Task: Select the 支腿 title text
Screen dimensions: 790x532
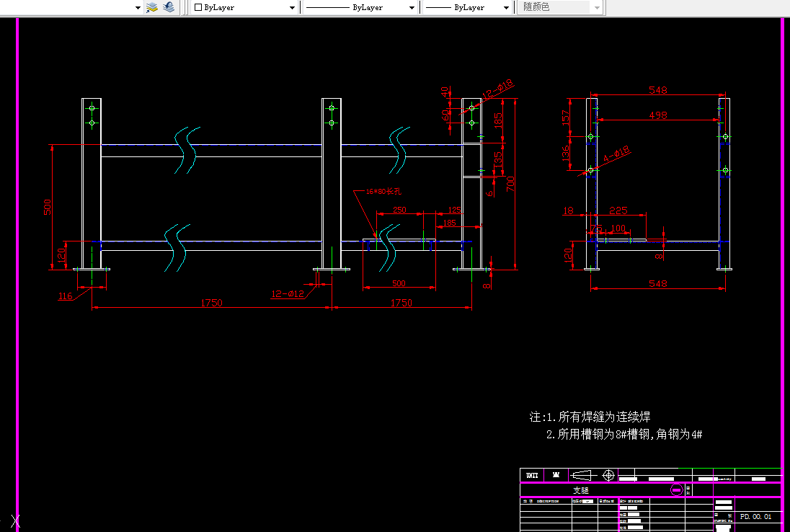Action: click(x=580, y=489)
